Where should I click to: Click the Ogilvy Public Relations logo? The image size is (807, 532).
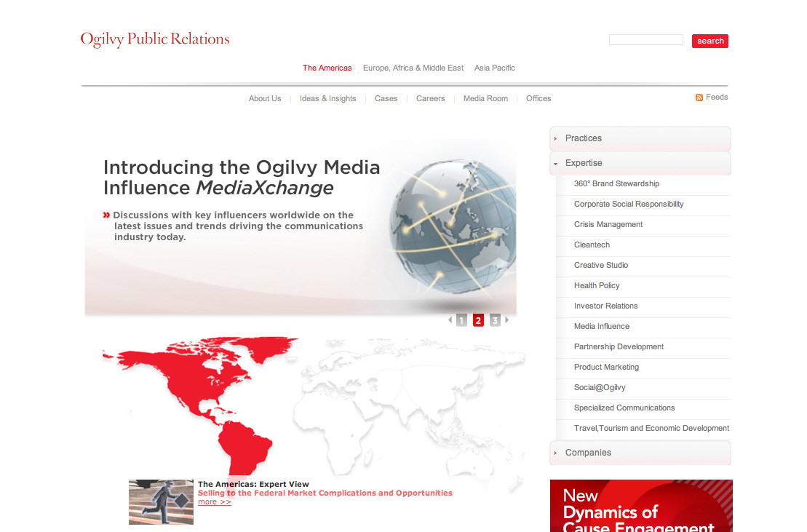[155, 39]
